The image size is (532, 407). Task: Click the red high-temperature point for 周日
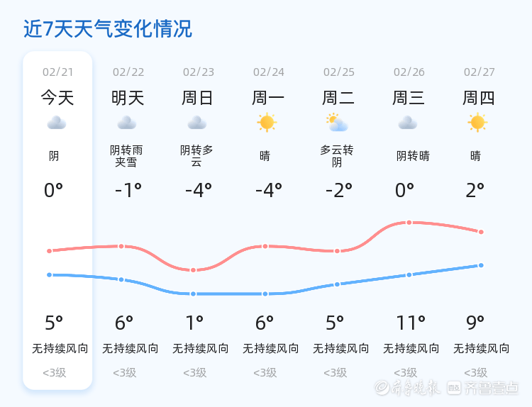[193, 270]
